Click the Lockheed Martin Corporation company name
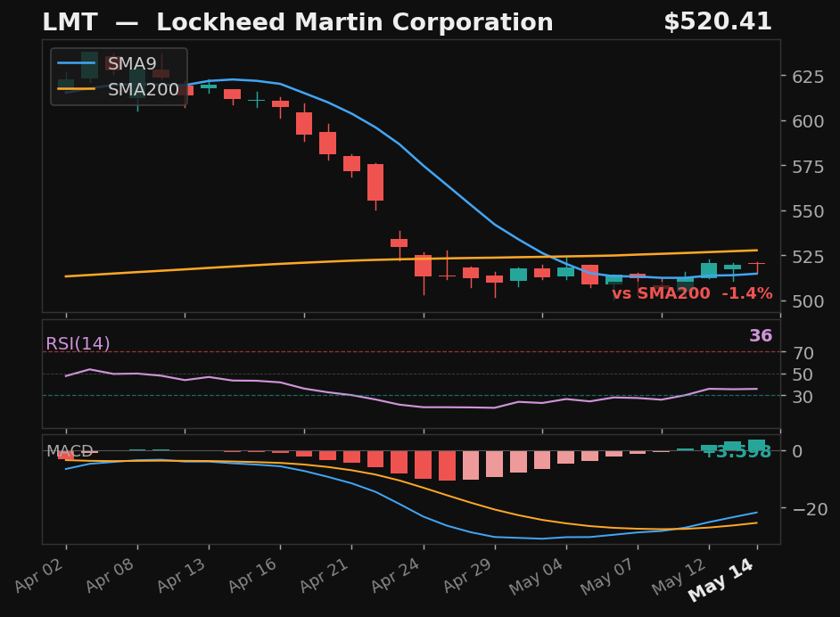The image size is (840, 617). click(355, 22)
